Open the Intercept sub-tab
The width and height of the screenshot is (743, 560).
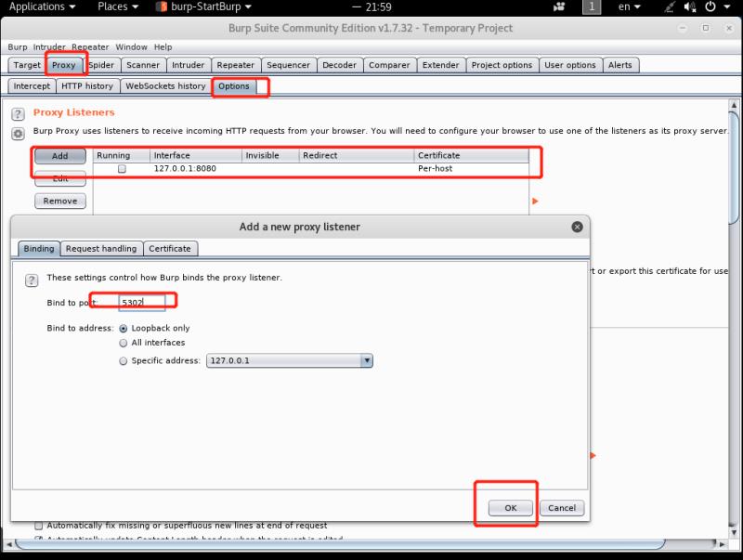[32, 86]
